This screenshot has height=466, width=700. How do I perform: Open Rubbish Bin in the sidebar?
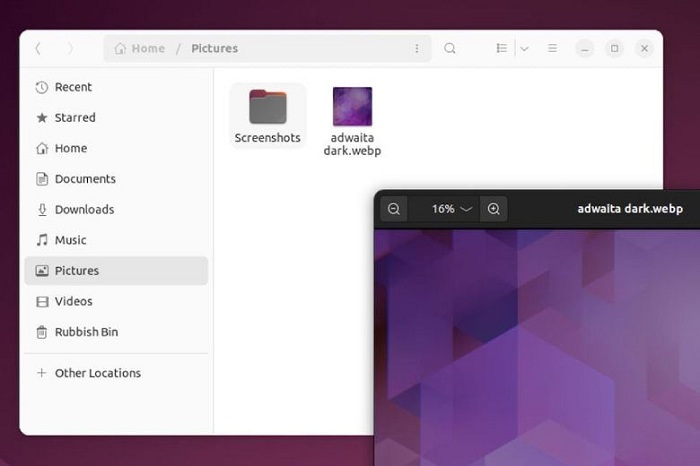pyautogui.click(x=116, y=332)
